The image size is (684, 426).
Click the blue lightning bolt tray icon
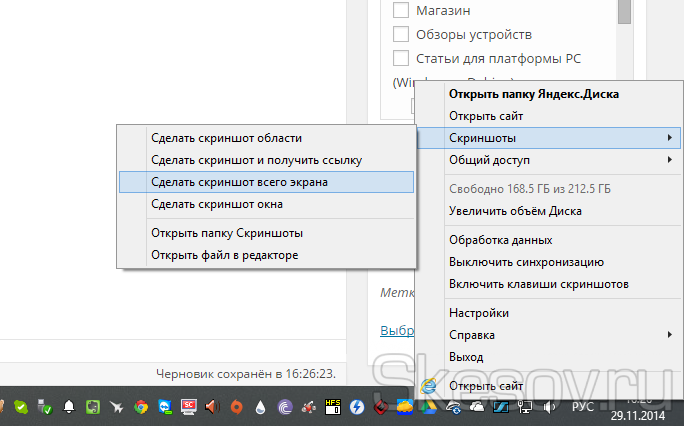tap(357, 407)
